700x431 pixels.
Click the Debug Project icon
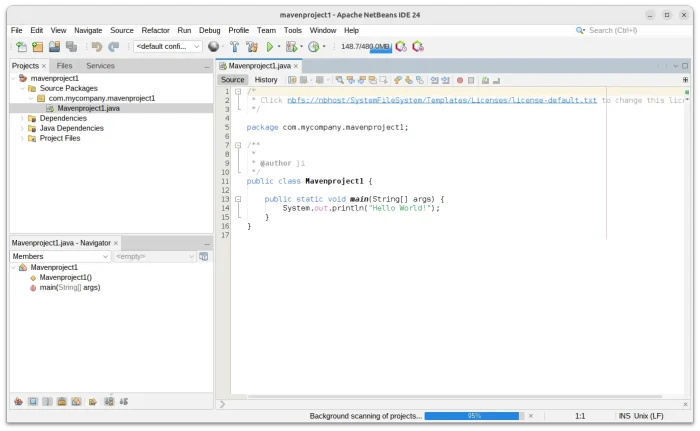[292, 46]
